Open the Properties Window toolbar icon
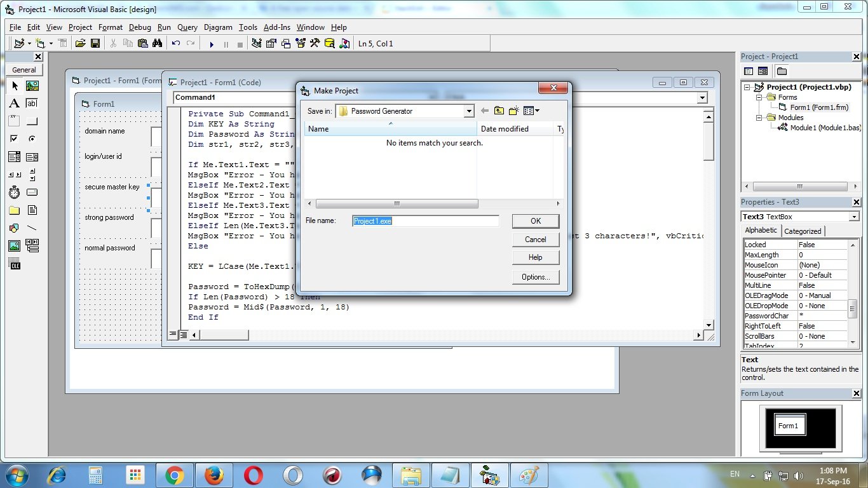The width and height of the screenshot is (868, 488). click(x=271, y=43)
